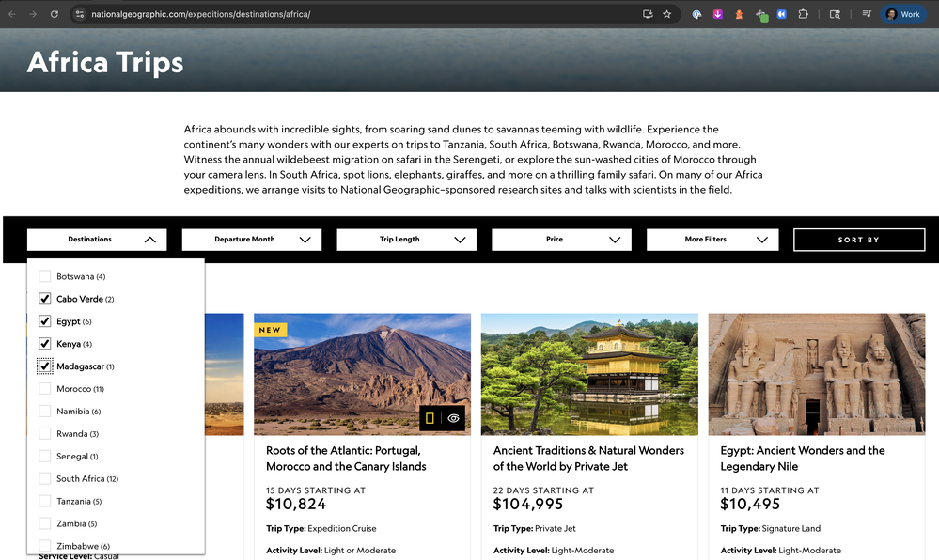Viewport: 939px width, 560px height.
Task: Bookmark this page with the star icon
Action: point(667,14)
